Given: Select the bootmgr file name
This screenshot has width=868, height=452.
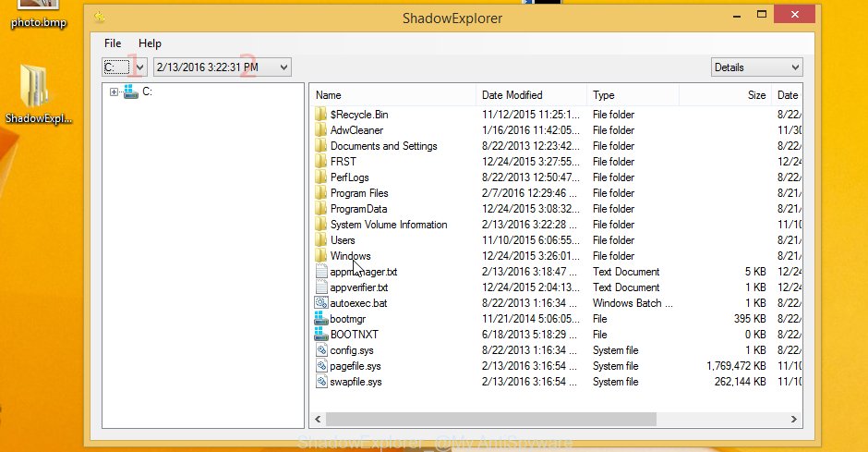Looking at the screenshot, I should click(347, 319).
